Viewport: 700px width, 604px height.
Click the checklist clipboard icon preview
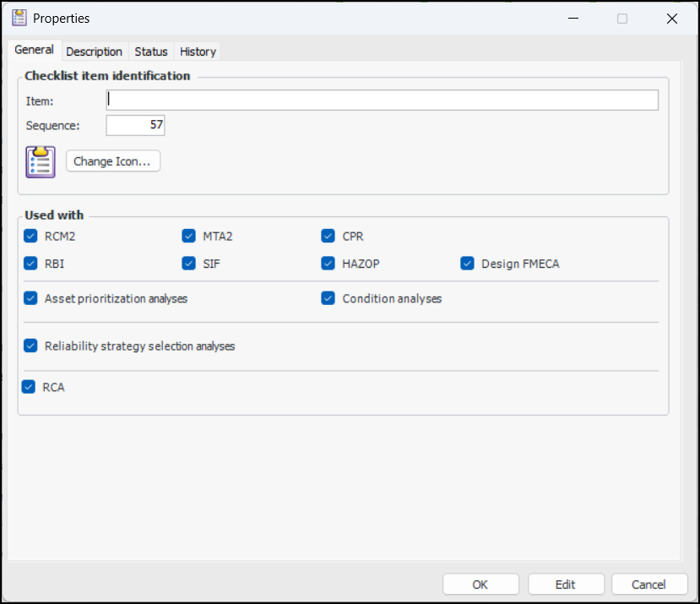[x=41, y=161]
